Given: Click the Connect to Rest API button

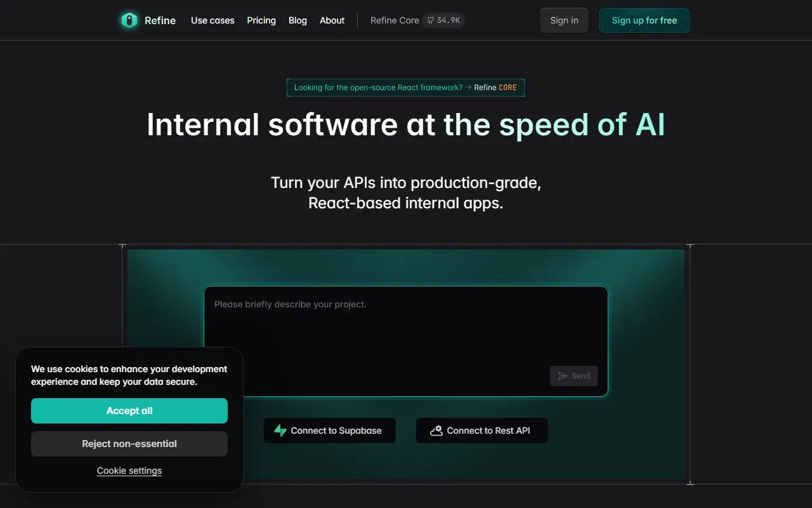Looking at the screenshot, I should click(x=482, y=431).
